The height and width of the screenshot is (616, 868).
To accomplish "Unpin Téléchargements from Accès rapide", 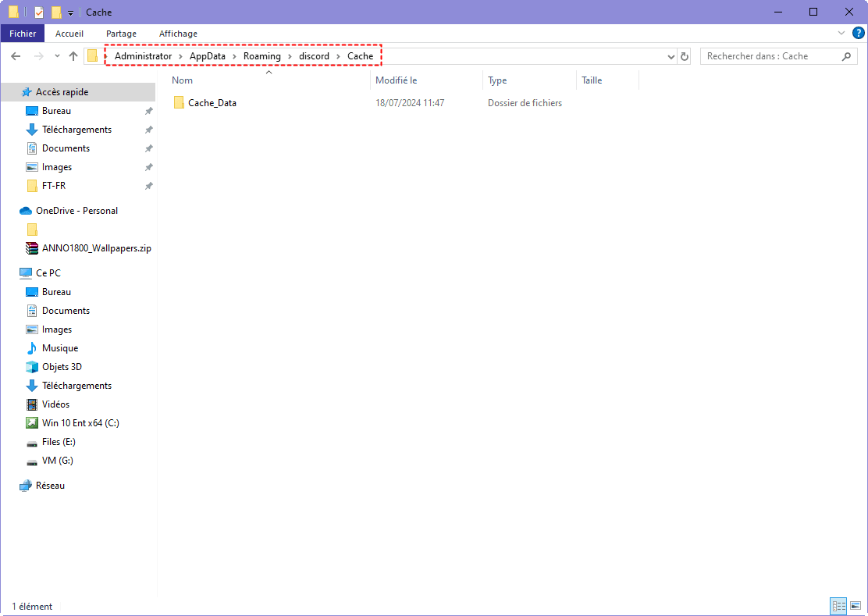I will tap(147, 129).
